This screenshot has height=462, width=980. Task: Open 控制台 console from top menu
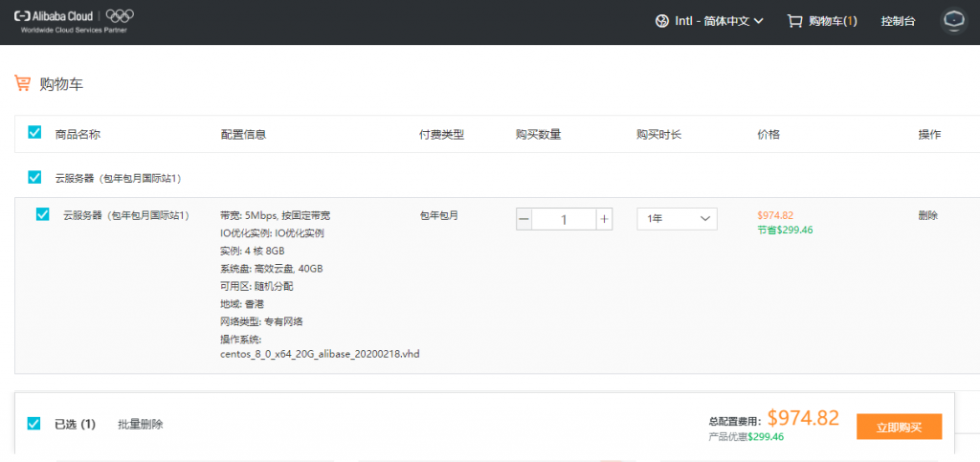point(898,21)
